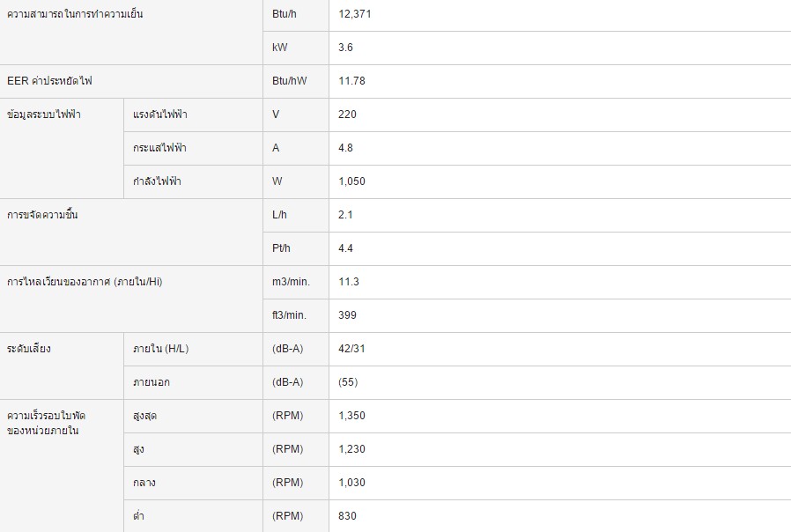Click the airflow value 11.3
This screenshot has height=532, width=791.
tap(349, 282)
